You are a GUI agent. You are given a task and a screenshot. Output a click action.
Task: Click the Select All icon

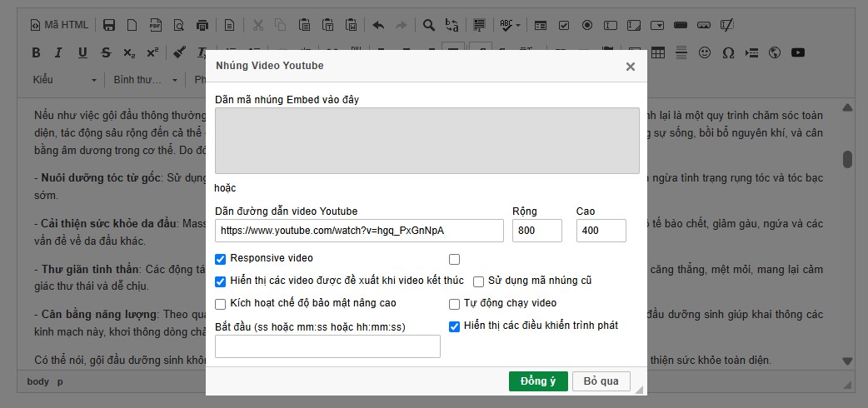479,25
